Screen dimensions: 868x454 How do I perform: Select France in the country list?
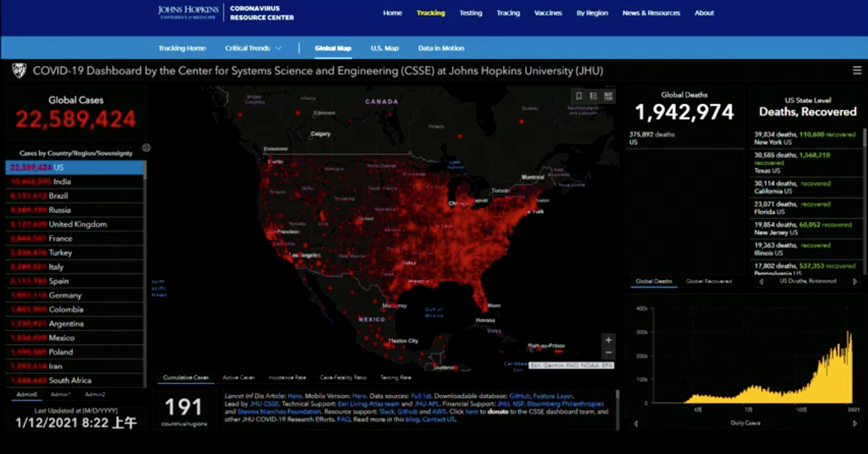(75, 238)
